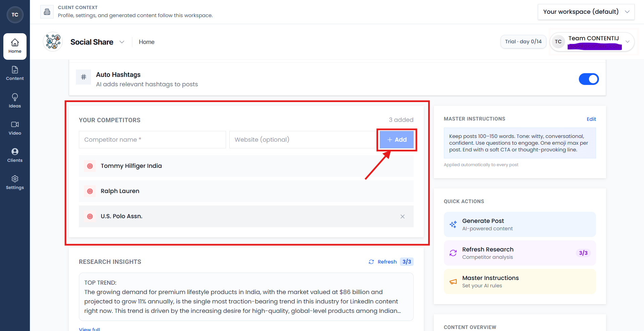Click the 3 added count label
The width and height of the screenshot is (644, 331).
401,120
